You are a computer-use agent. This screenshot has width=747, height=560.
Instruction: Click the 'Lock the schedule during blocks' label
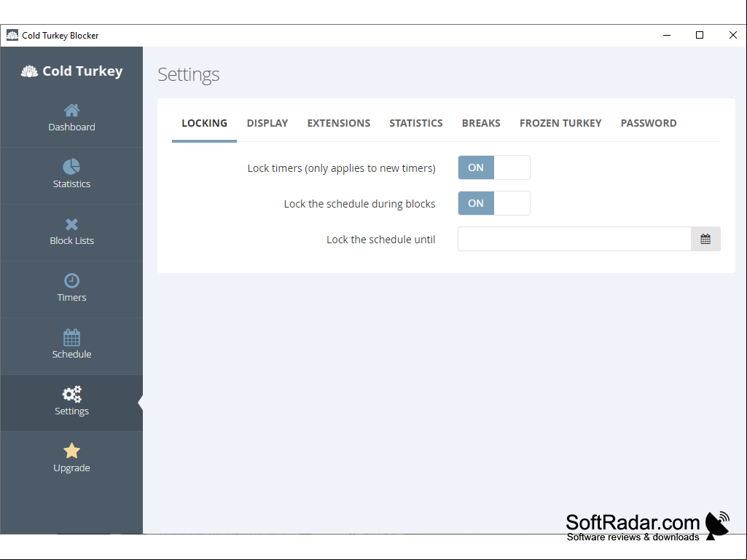tap(360, 204)
